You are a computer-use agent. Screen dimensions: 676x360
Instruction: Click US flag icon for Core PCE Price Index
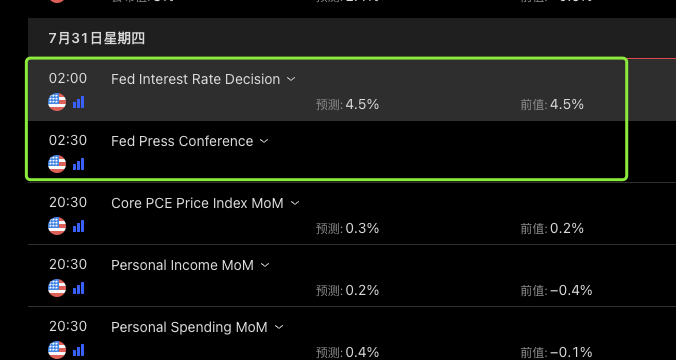click(x=57, y=226)
